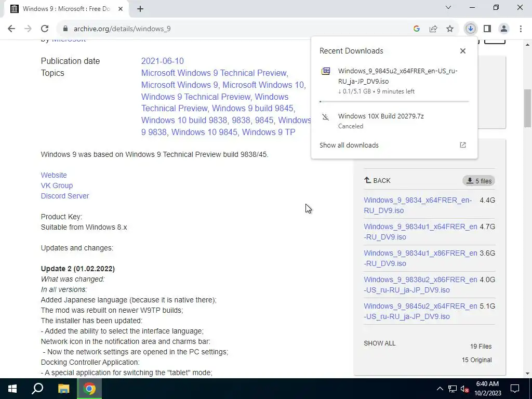Open the notification center icon
Image resolution: width=532 pixels, height=399 pixels.
pyautogui.click(x=515, y=389)
